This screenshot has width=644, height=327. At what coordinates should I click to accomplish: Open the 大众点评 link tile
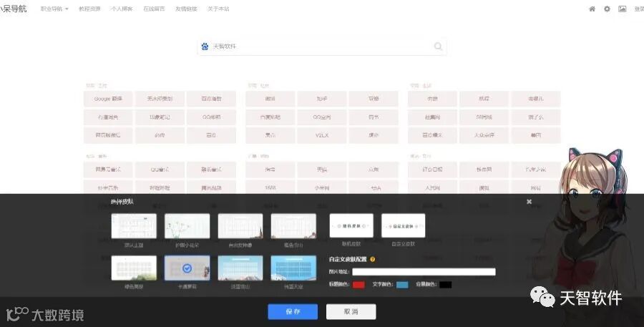point(484,135)
